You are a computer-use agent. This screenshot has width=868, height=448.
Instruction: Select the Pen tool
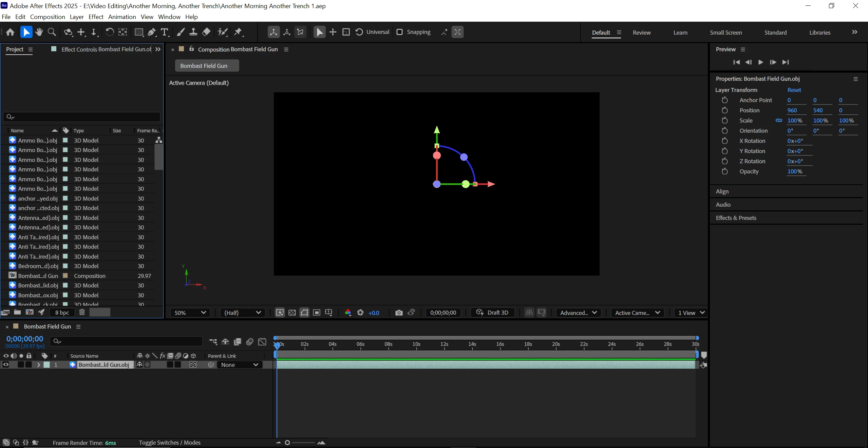(152, 32)
